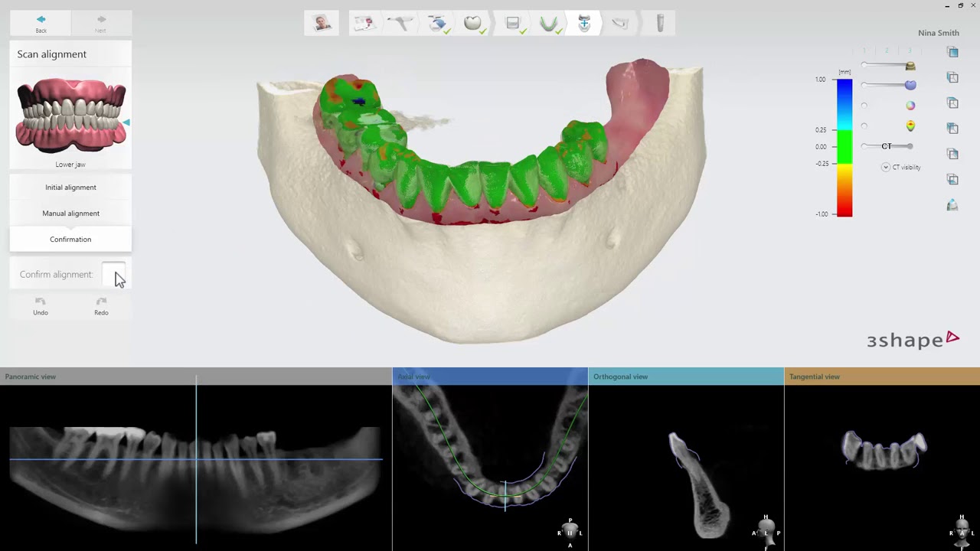Select the Panoramic view header
This screenshot has height=551, width=980.
(196, 377)
